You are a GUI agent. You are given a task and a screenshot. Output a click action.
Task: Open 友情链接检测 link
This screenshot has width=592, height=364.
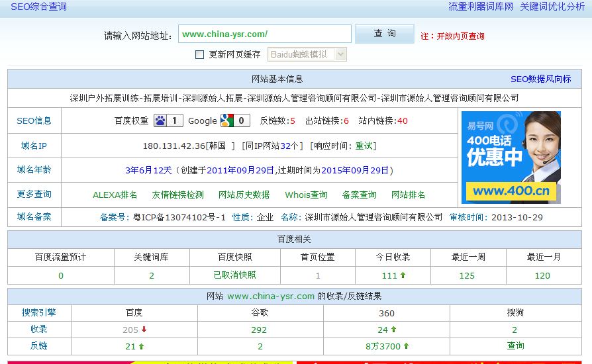click(x=178, y=195)
